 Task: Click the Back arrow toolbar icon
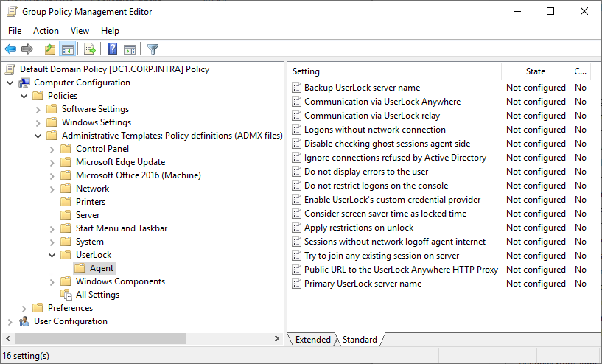click(x=10, y=49)
